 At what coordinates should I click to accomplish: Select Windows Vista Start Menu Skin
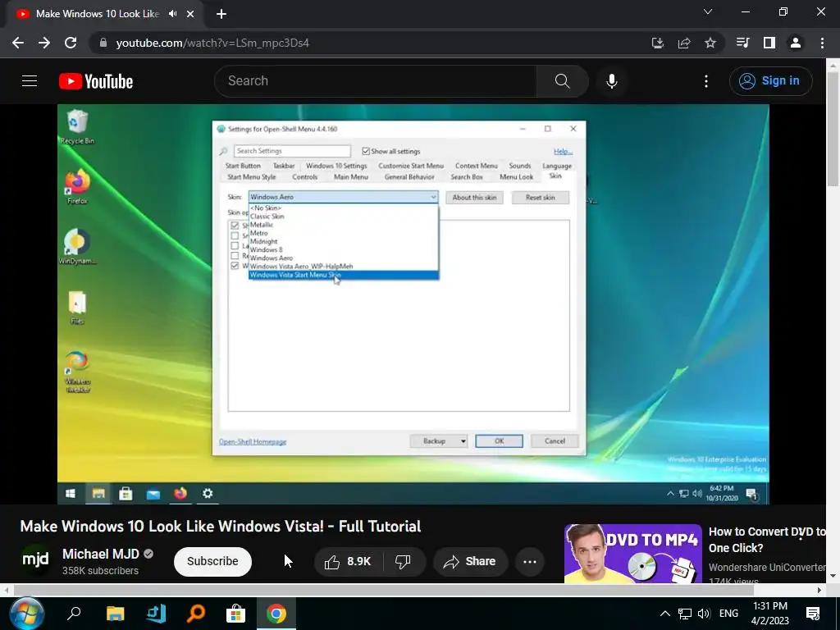pos(344,275)
